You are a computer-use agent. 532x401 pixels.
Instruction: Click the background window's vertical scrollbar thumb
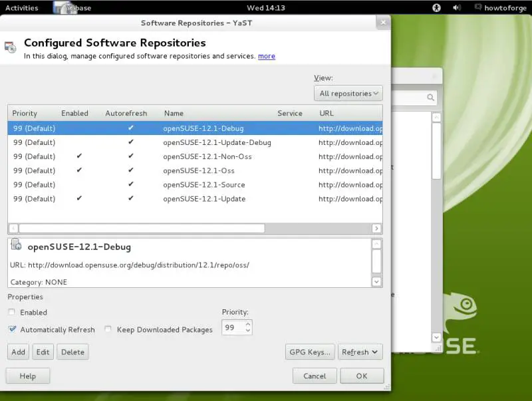(x=436, y=151)
